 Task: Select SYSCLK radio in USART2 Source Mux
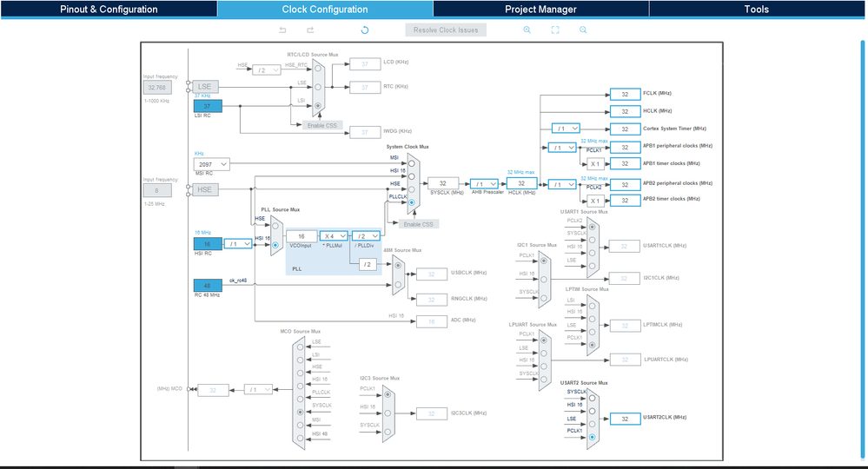pyautogui.click(x=592, y=398)
